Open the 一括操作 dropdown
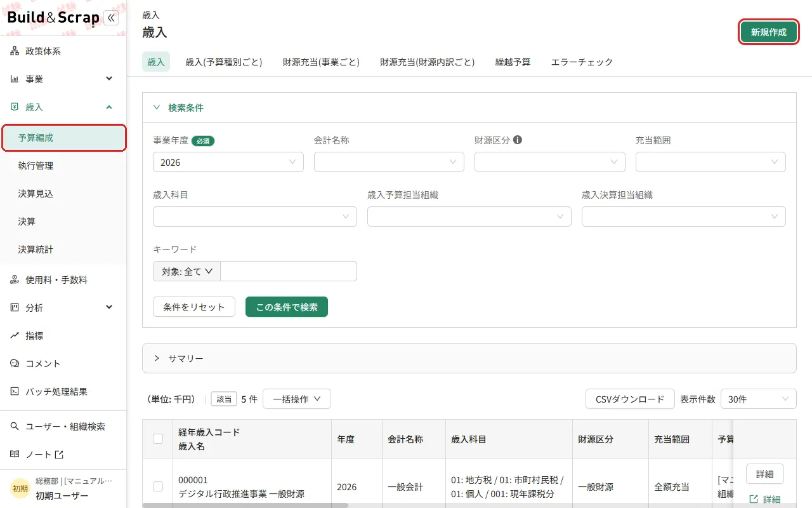 tap(297, 399)
